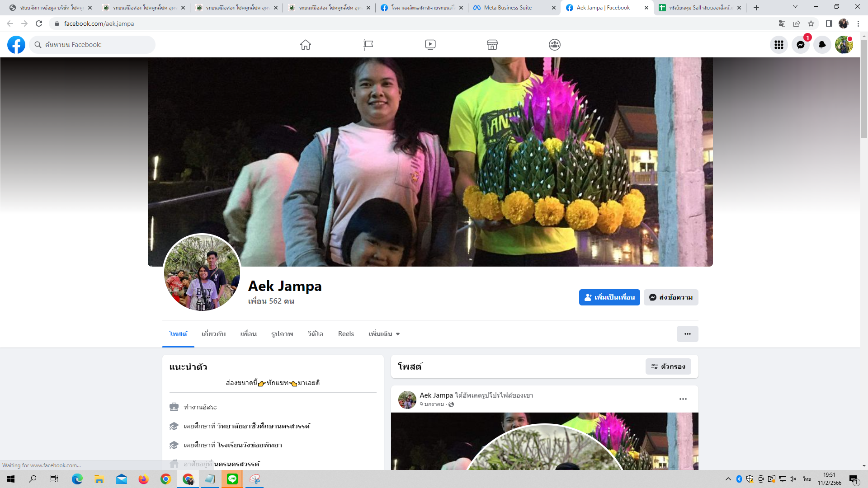Open the nine-dot menu grid
This screenshot has height=488, width=868.
(779, 45)
